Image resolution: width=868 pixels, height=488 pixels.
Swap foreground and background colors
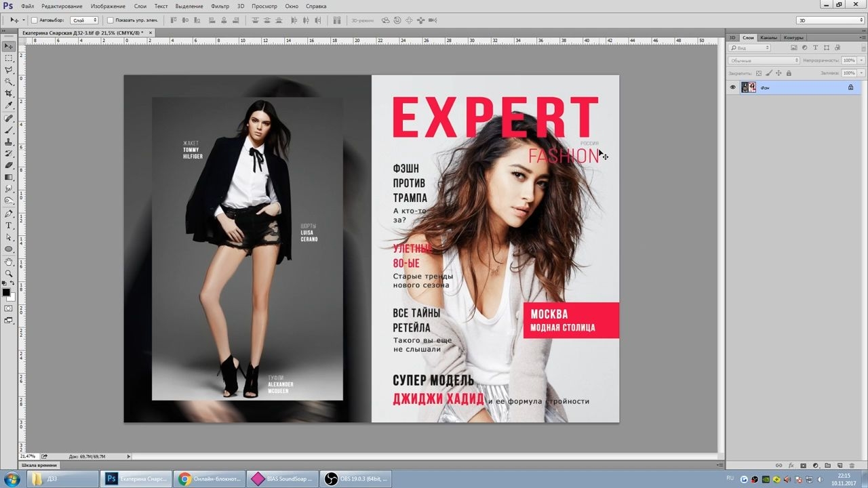[x=12, y=283]
